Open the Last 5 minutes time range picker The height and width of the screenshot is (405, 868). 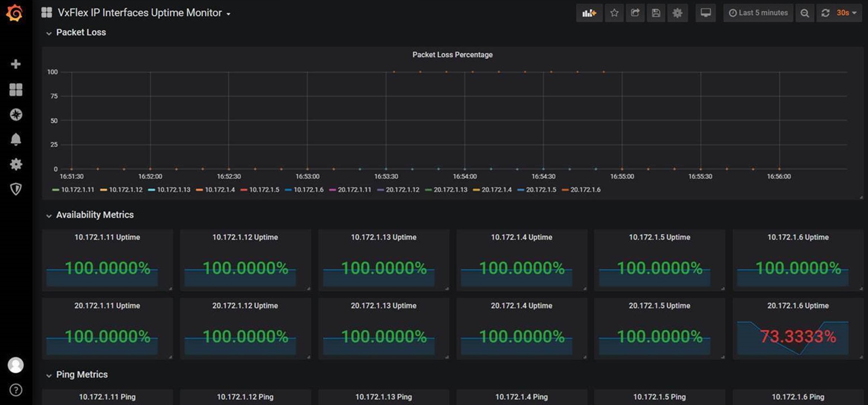click(758, 13)
